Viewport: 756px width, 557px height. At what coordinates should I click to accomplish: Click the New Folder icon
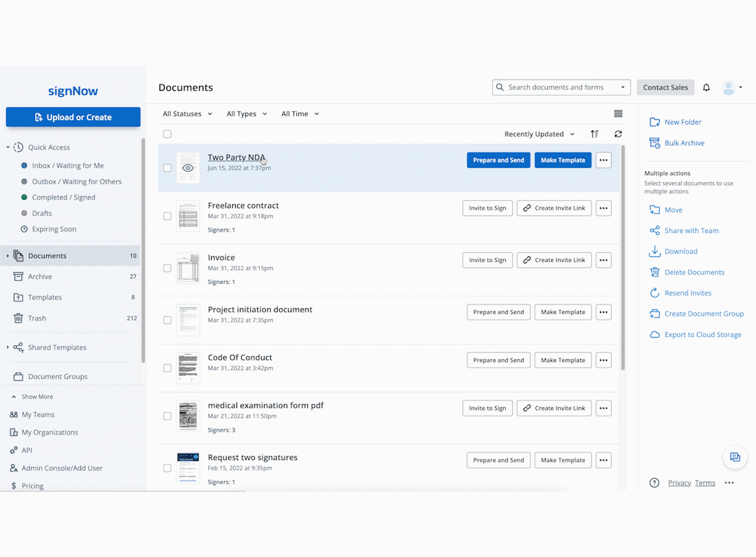click(x=654, y=122)
